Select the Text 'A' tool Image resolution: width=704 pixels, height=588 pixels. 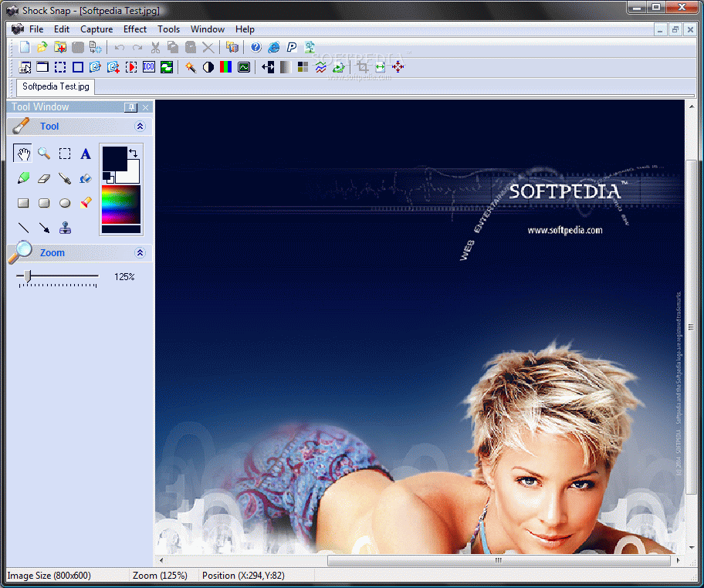[x=86, y=154]
